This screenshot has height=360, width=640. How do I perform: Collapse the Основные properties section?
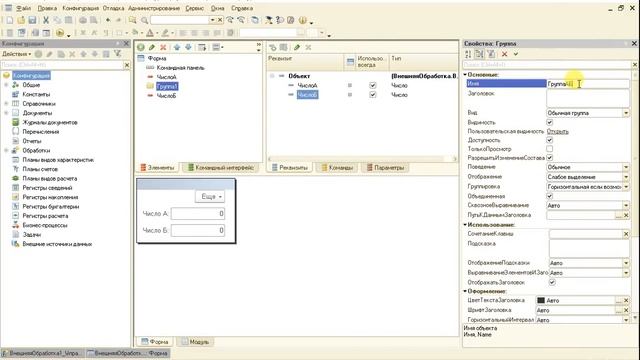(x=465, y=75)
